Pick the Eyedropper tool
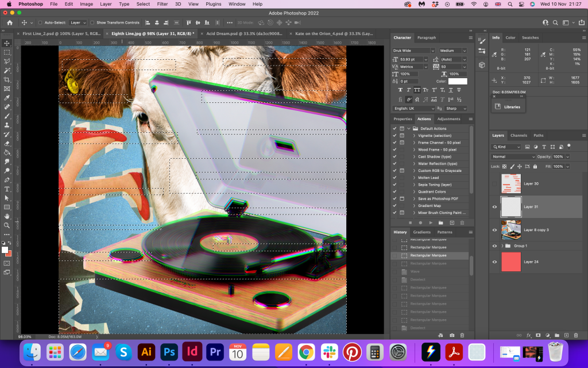This screenshot has width=588, height=368. tap(7, 98)
